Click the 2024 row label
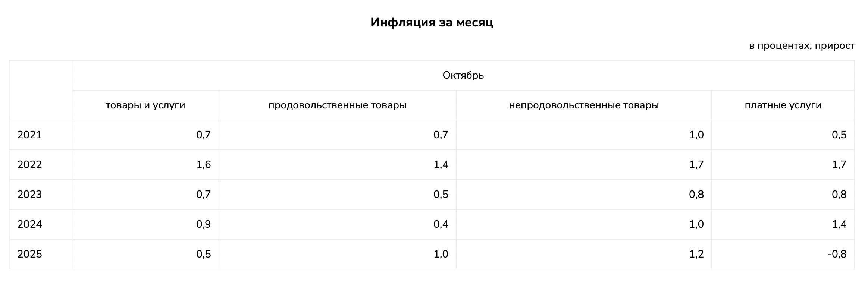This screenshot has width=868, height=281. (29, 224)
